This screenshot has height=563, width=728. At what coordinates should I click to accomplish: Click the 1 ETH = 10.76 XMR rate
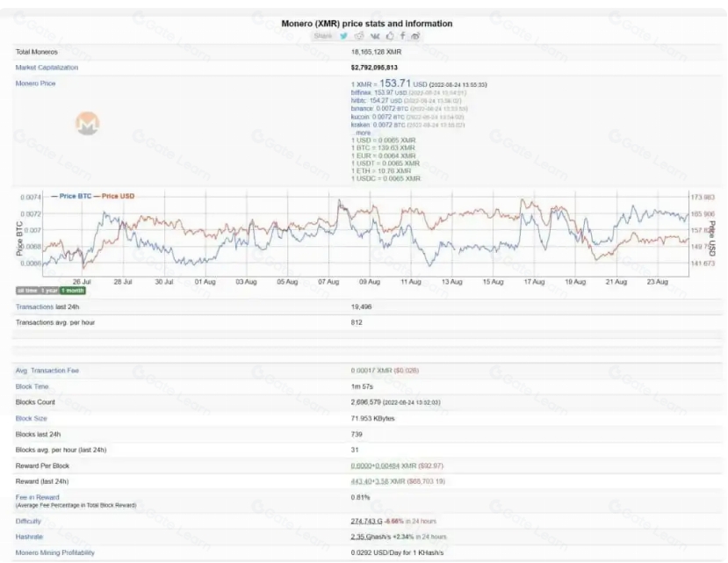click(381, 171)
